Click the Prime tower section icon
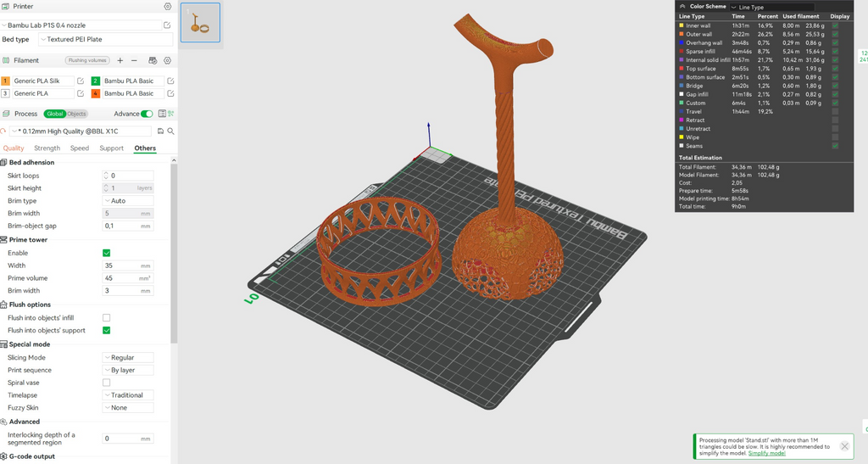The image size is (868, 464). [x=4, y=240]
